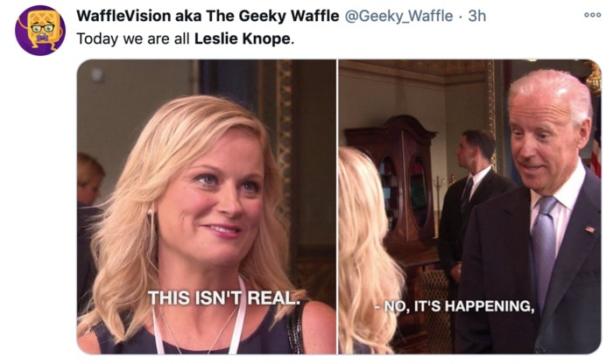Click the @Geeky_Waffle handle
This screenshot has width=613, height=364.
(x=398, y=16)
